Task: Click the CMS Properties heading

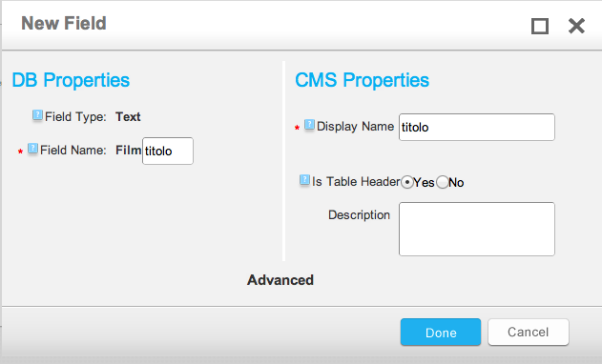Action: pos(362,81)
